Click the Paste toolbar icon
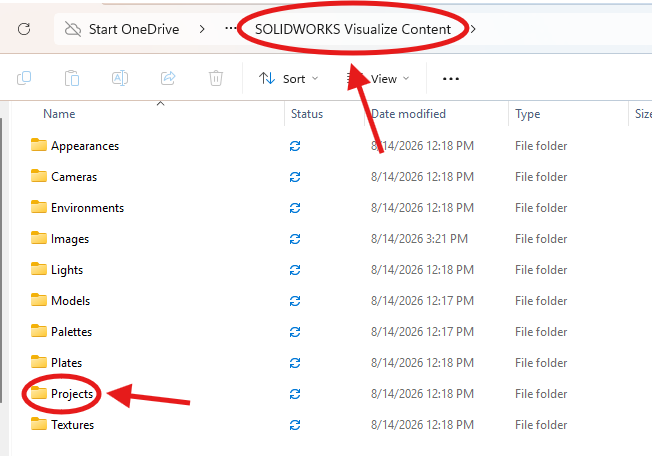 coord(72,78)
